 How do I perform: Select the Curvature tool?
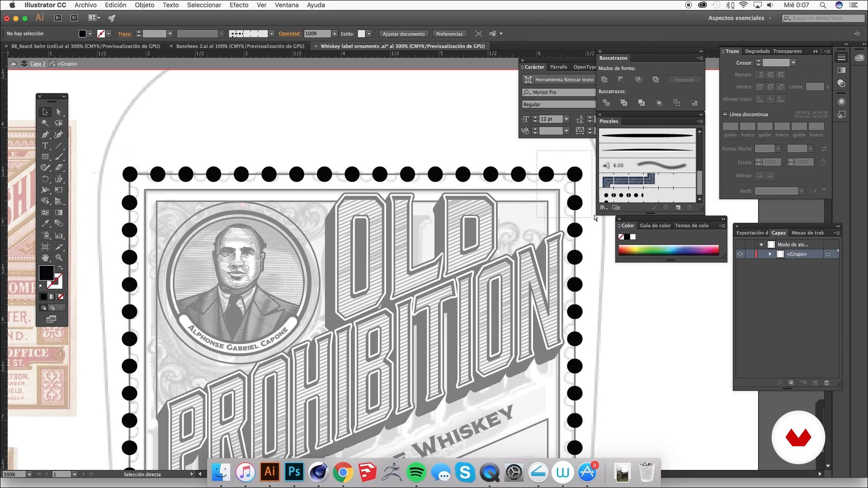tap(59, 134)
